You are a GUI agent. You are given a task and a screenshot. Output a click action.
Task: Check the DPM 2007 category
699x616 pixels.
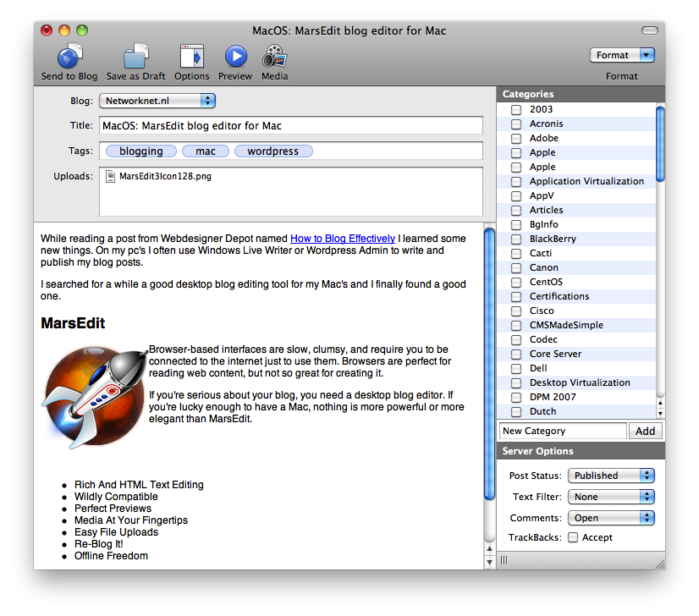pyautogui.click(x=516, y=397)
